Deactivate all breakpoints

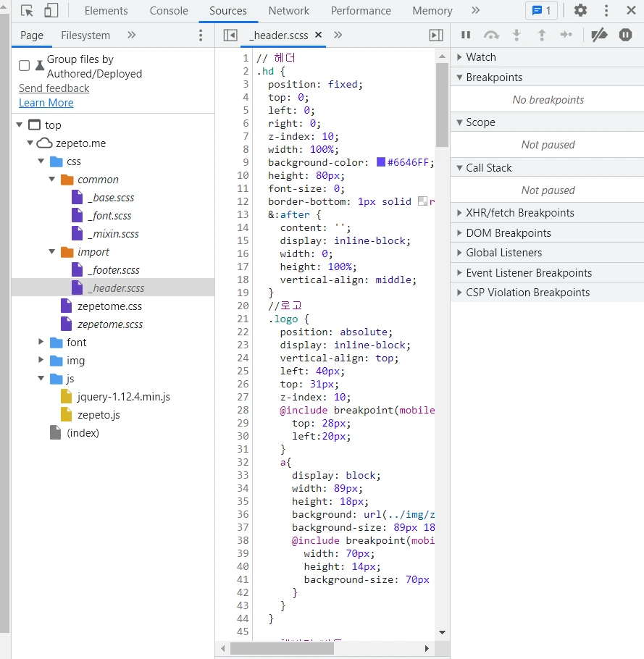pyautogui.click(x=599, y=35)
